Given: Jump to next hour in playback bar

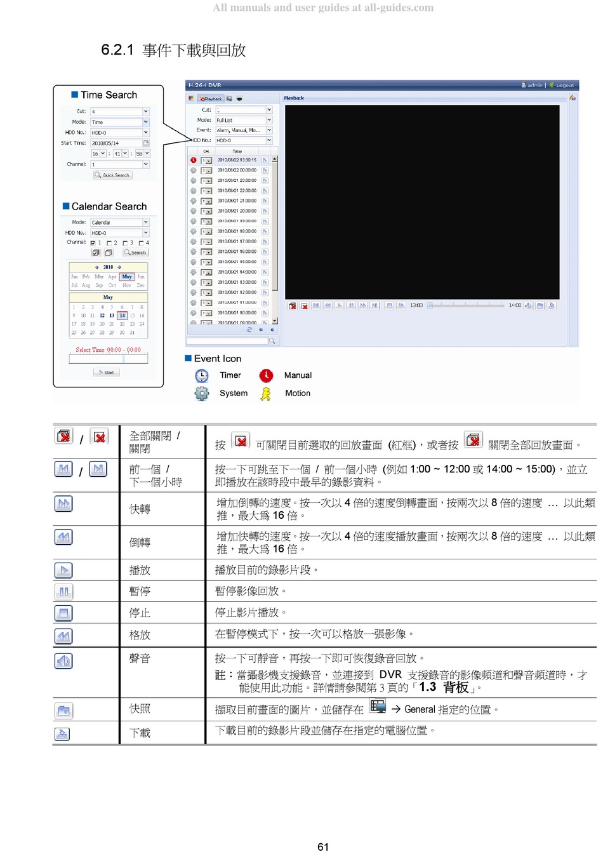Looking at the screenshot, I should click(374, 305).
